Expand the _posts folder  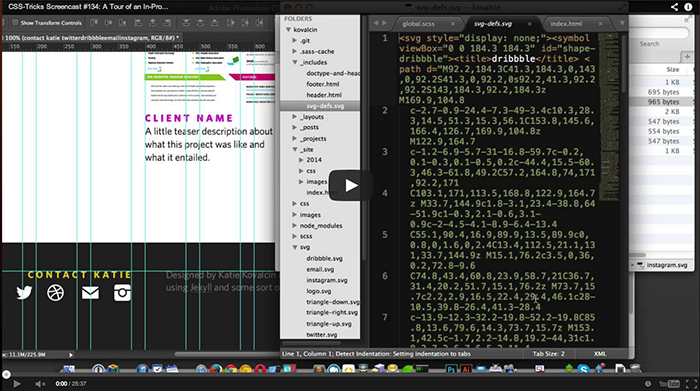(295, 128)
